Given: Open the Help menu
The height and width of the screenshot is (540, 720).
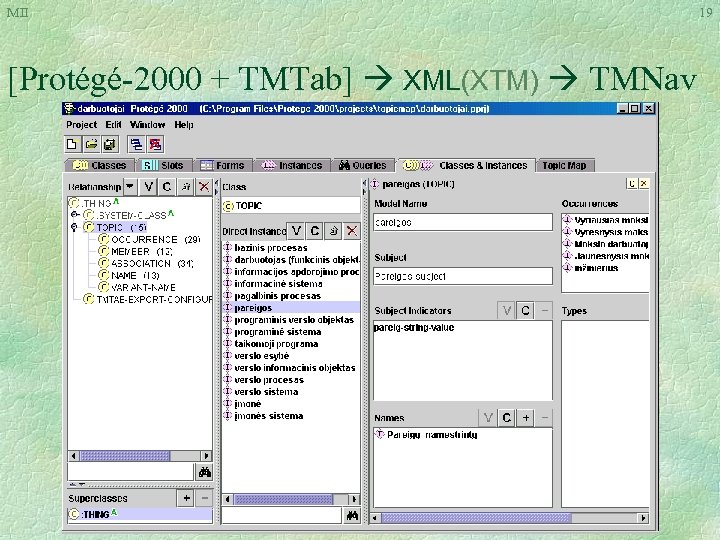Looking at the screenshot, I should click(x=184, y=125).
